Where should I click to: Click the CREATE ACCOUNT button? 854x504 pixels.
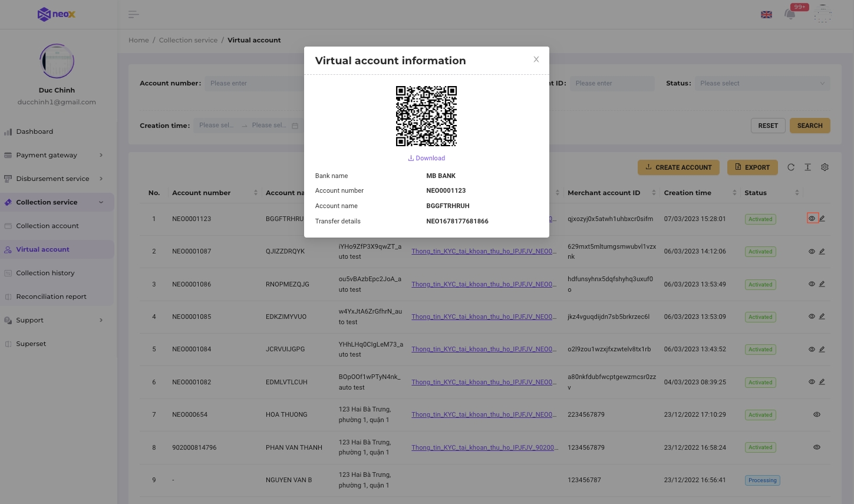678,167
